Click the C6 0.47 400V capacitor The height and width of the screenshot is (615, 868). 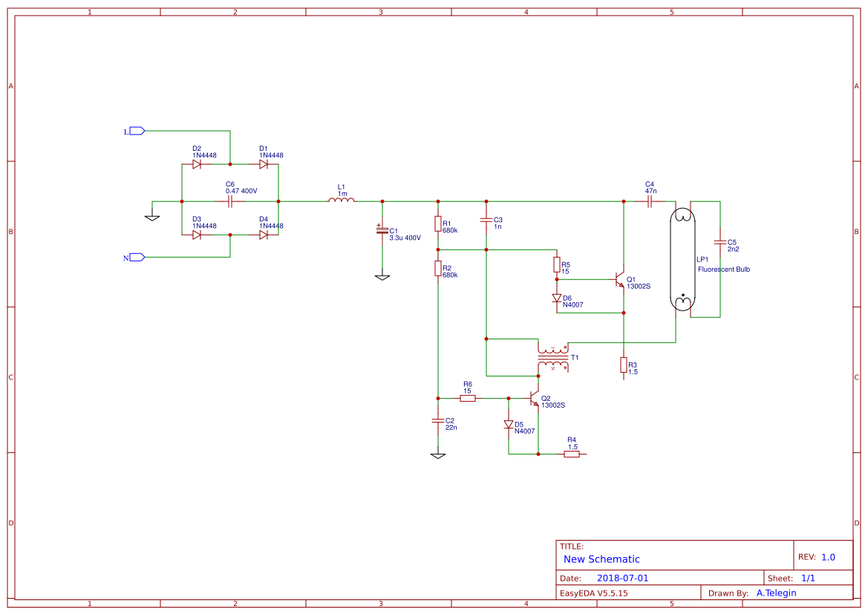230,200
